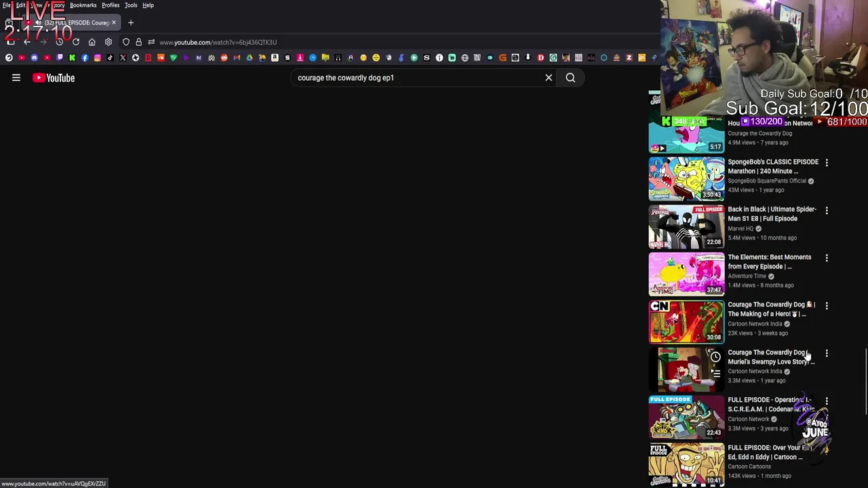Open FULL EPISODE: Over Your Ed title

769,452
